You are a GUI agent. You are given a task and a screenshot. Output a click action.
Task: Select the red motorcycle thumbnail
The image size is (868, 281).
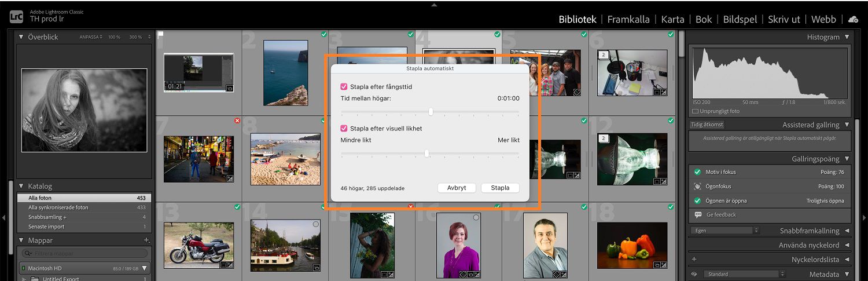pos(198,246)
